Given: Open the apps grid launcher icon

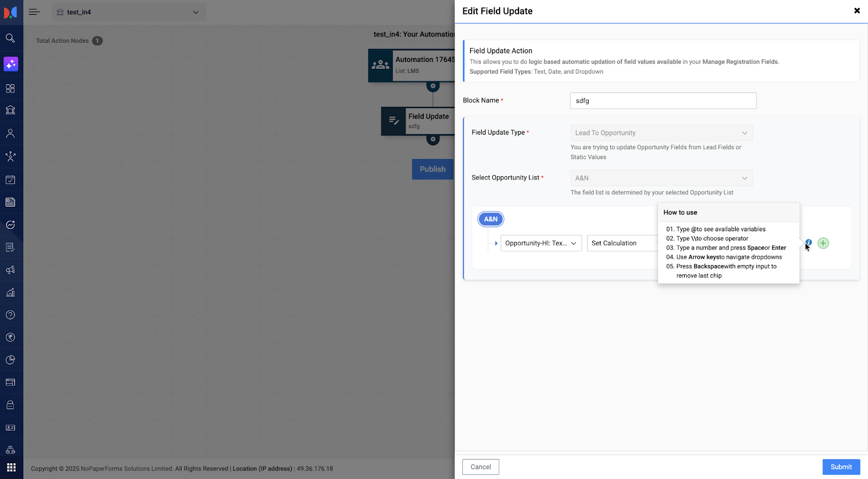Looking at the screenshot, I should [x=11, y=468].
